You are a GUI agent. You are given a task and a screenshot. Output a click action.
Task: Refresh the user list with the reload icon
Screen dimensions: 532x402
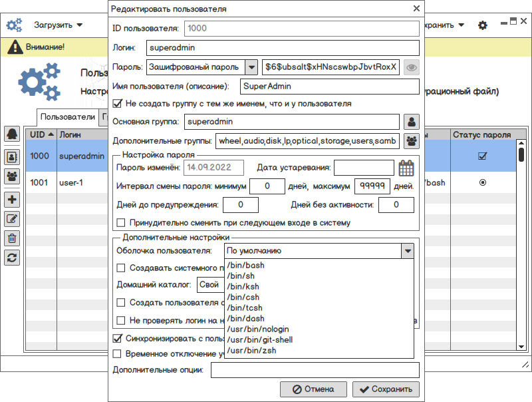[x=12, y=258]
